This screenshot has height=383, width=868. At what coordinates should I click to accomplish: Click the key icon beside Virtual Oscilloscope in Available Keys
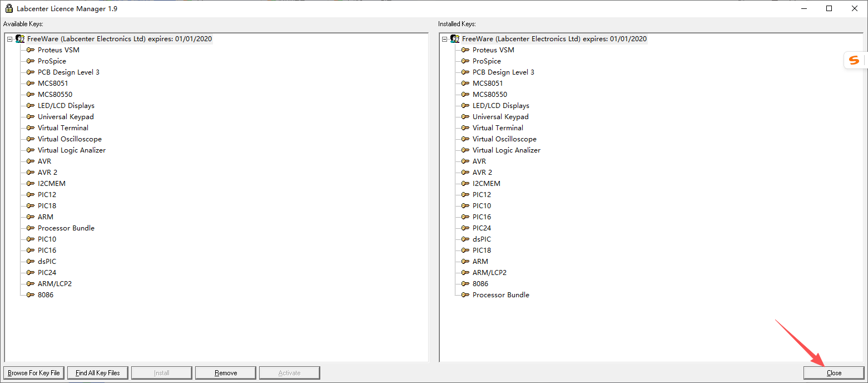[31, 139]
